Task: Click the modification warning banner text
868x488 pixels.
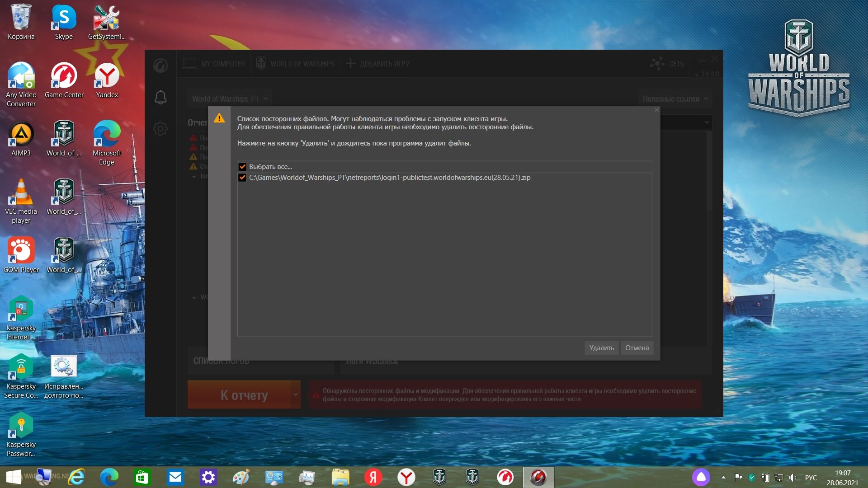Action: pyautogui.click(x=509, y=395)
